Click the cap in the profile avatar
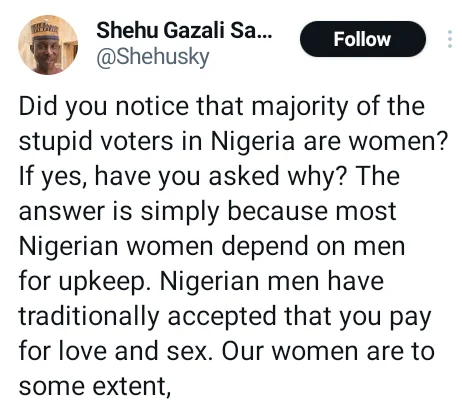This screenshot has height=405, width=462. point(46,31)
